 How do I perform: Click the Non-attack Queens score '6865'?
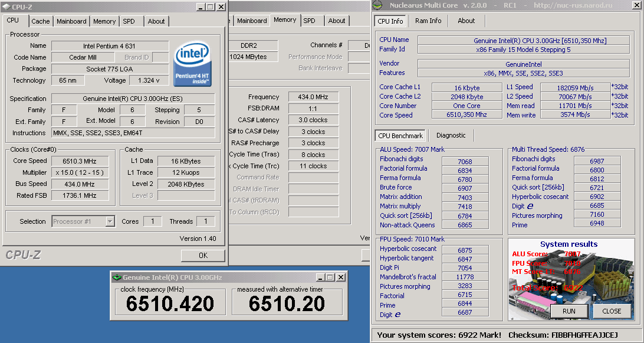[x=465, y=225]
